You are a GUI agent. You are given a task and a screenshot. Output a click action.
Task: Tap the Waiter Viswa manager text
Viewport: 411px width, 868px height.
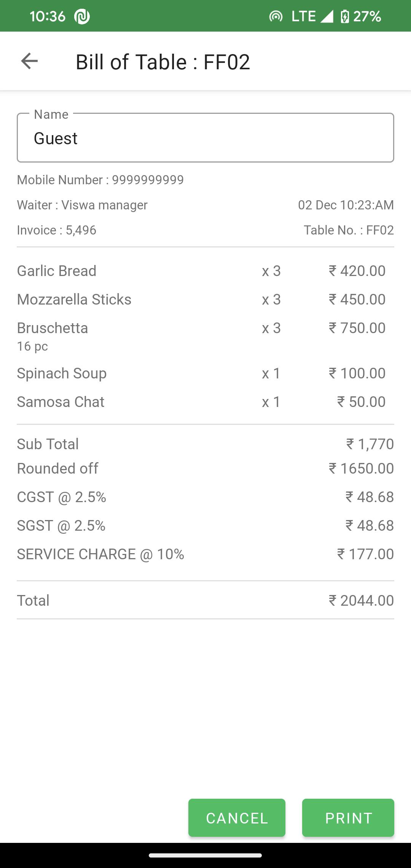click(x=82, y=205)
